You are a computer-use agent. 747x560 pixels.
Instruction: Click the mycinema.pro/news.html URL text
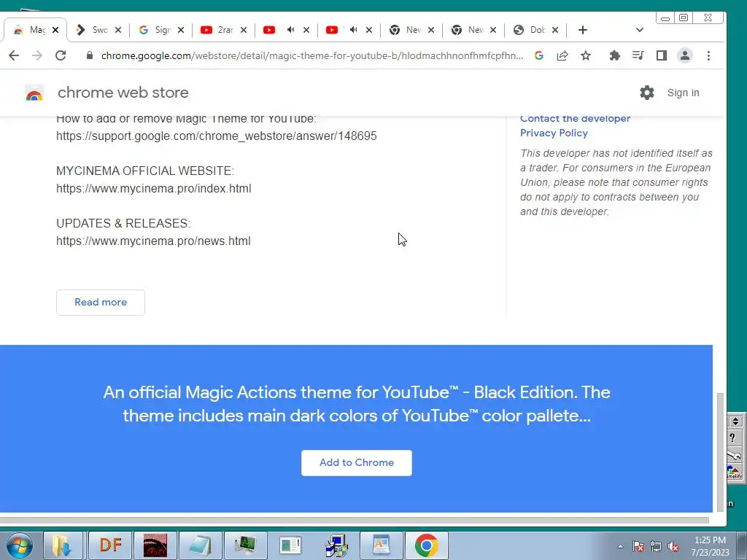[153, 241]
